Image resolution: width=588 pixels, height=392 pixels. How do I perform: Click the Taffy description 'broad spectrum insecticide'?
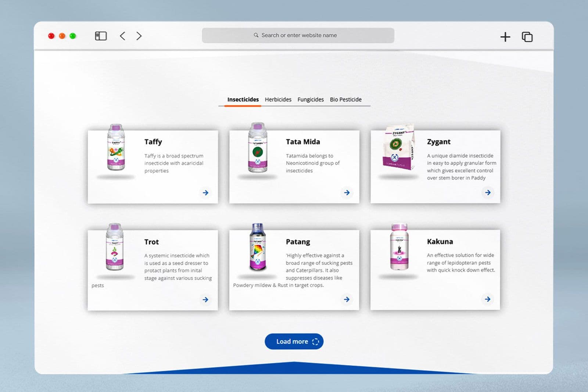click(174, 159)
